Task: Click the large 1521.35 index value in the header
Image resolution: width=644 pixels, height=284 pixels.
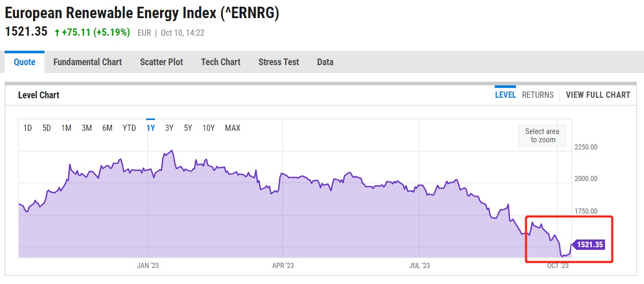Action: click(x=26, y=32)
